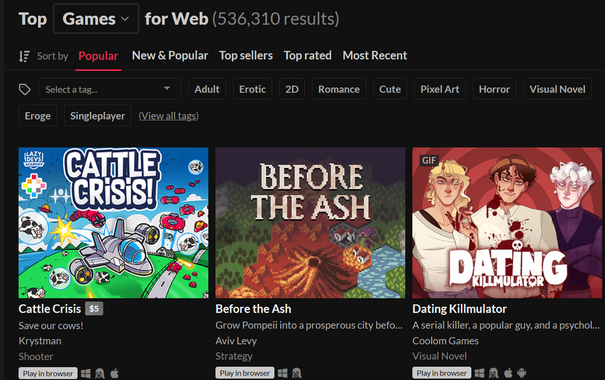This screenshot has height=380, width=605.
Task: Filter by the Erotic tag
Action: (252, 89)
